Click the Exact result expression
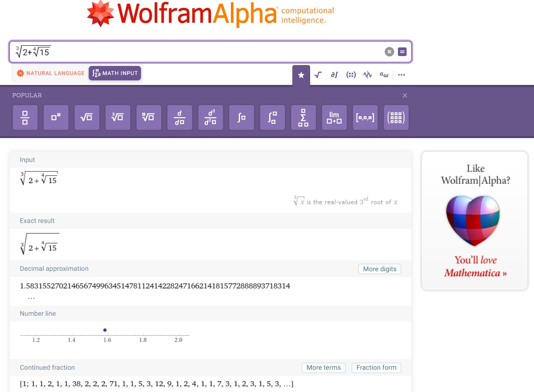Screen dimensions: 534x392 [x=40, y=244]
